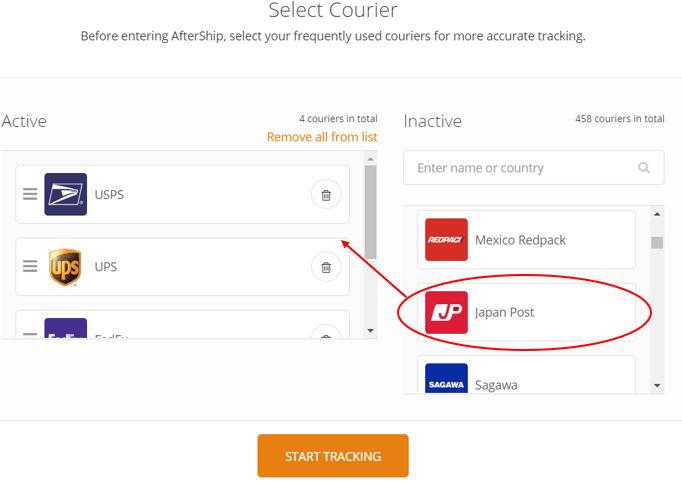This screenshot has height=485, width=682.
Task: Click the USPS eagle logo
Action: [66, 194]
